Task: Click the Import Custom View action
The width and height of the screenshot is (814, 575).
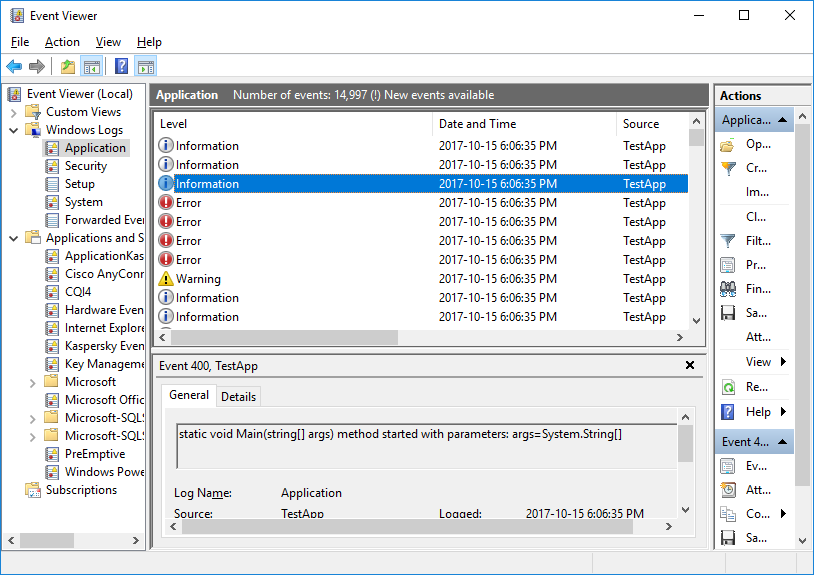Action: [x=757, y=192]
